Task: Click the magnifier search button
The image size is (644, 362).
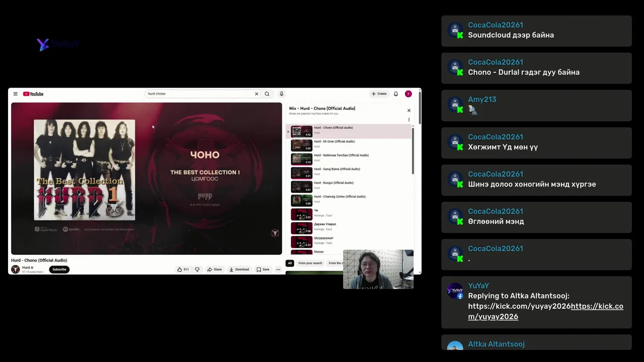Action: [x=267, y=94]
